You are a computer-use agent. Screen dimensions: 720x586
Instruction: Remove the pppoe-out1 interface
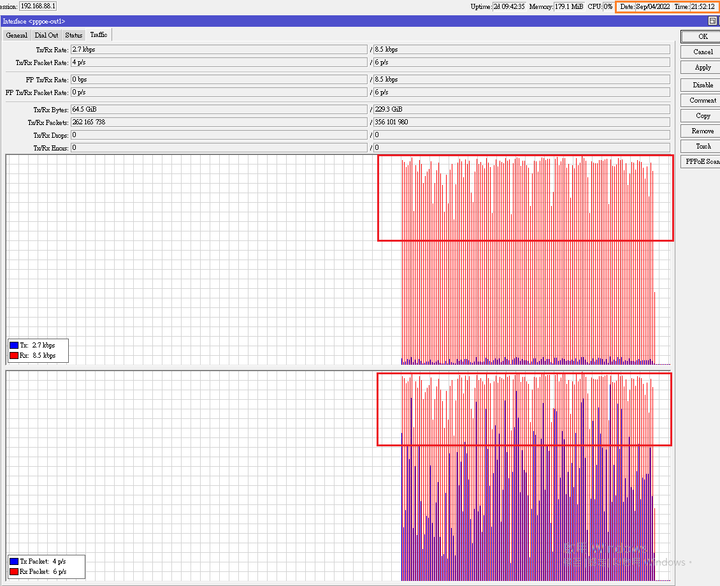click(x=703, y=131)
